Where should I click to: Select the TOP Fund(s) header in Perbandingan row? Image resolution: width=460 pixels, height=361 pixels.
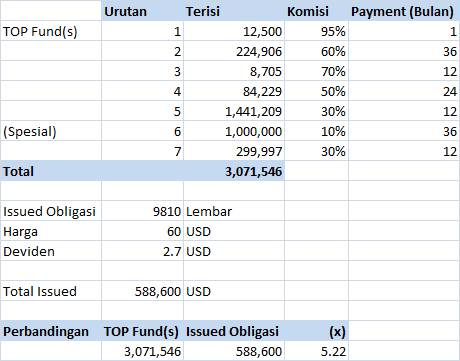142,331
